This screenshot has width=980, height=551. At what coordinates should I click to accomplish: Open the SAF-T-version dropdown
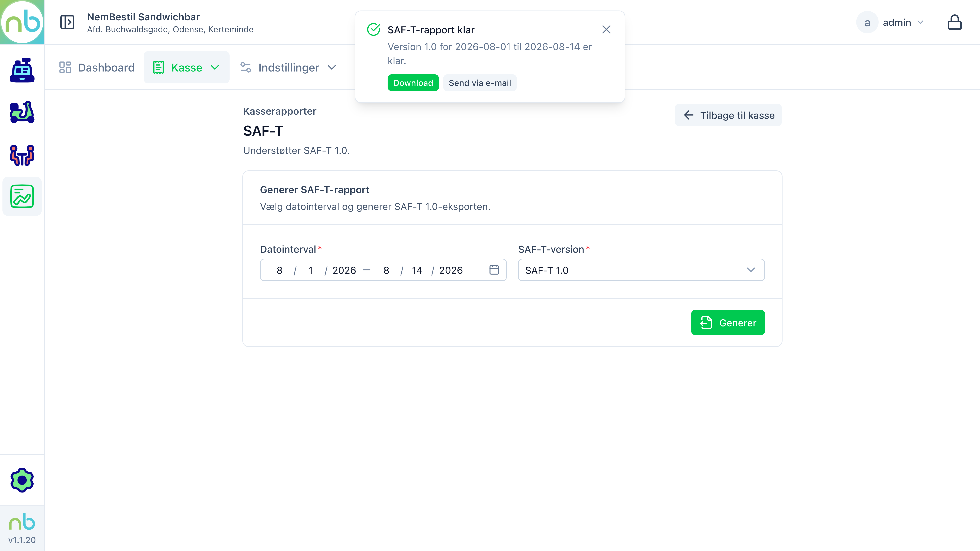tap(641, 270)
